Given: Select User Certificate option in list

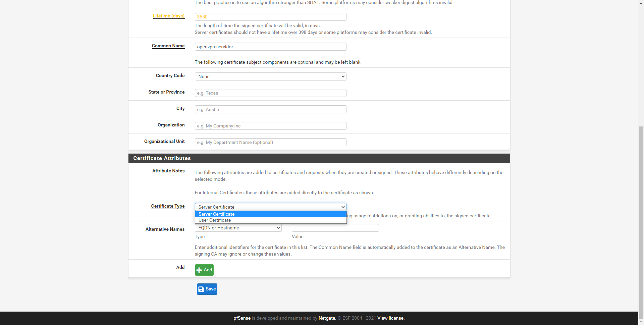Looking at the screenshot, I should click(x=270, y=220).
